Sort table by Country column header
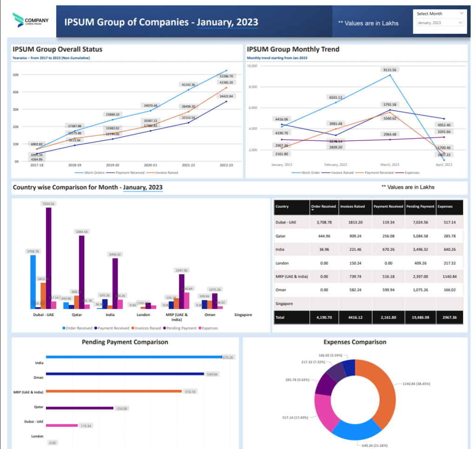476x449 pixels. point(282,206)
